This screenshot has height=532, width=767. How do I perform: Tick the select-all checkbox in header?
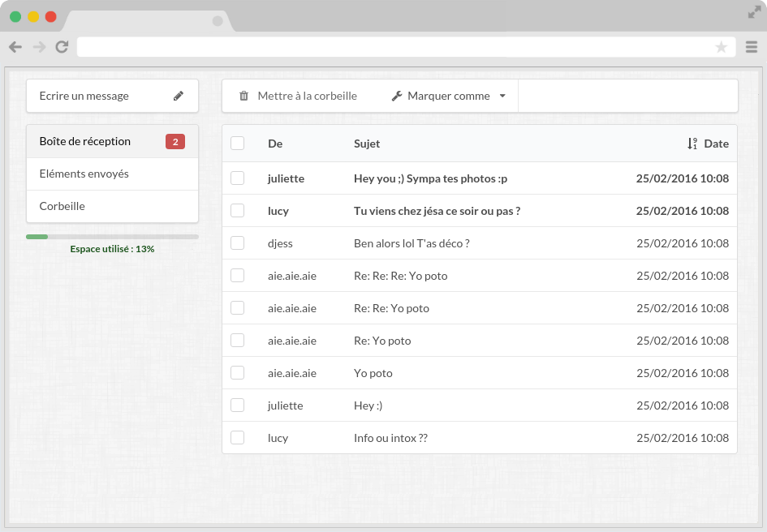click(x=237, y=144)
